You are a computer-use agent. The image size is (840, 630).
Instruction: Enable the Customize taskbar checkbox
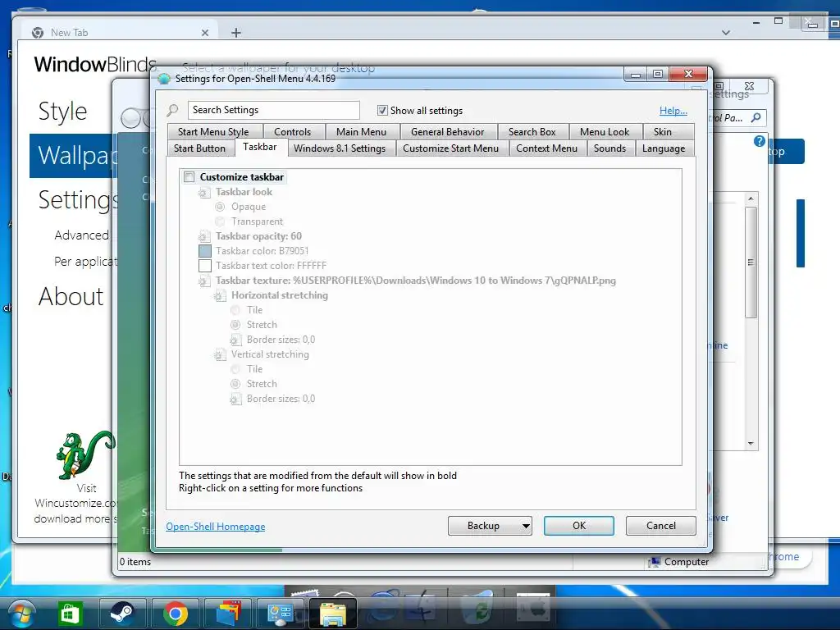coord(189,177)
